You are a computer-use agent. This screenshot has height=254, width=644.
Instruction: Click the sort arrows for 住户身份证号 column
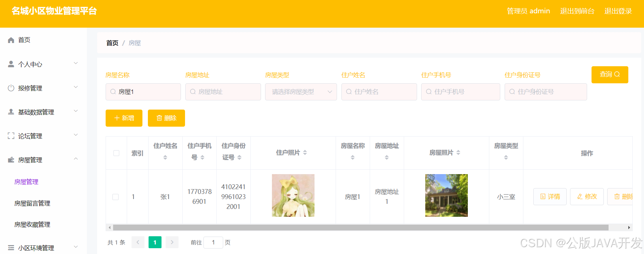(239, 157)
